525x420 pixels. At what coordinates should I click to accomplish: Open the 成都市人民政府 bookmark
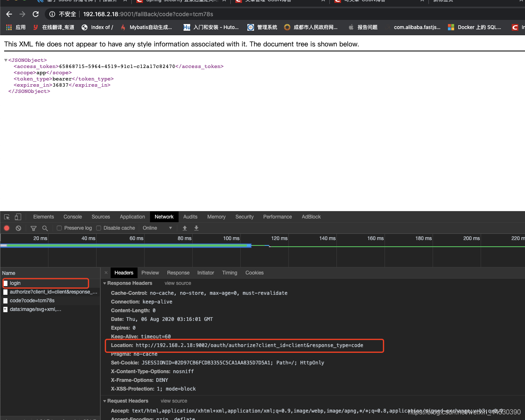[311, 27]
